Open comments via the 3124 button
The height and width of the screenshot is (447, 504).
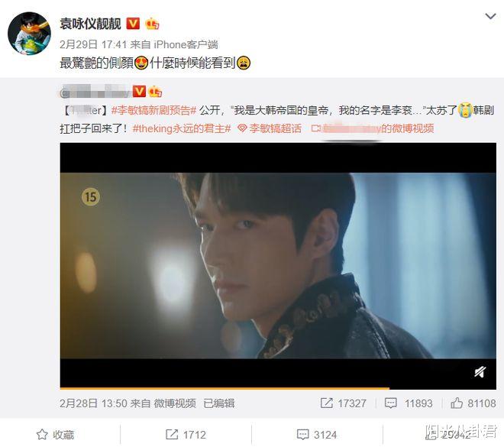pos(317,435)
